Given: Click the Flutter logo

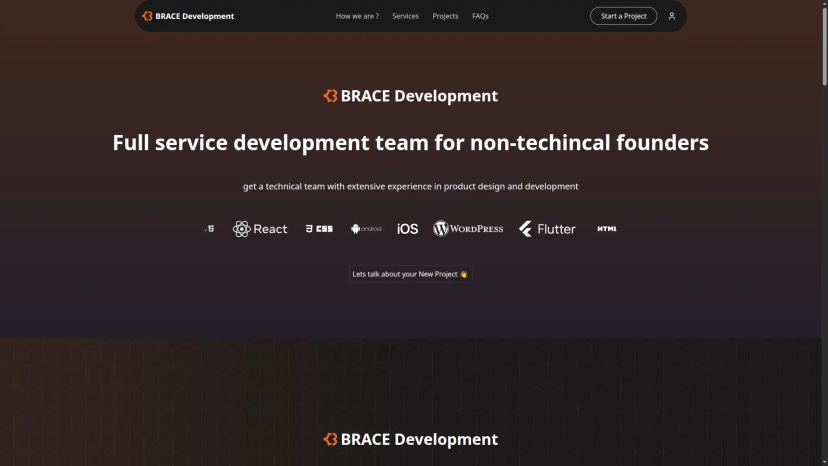Looking at the screenshot, I should [x=547, y=229].
